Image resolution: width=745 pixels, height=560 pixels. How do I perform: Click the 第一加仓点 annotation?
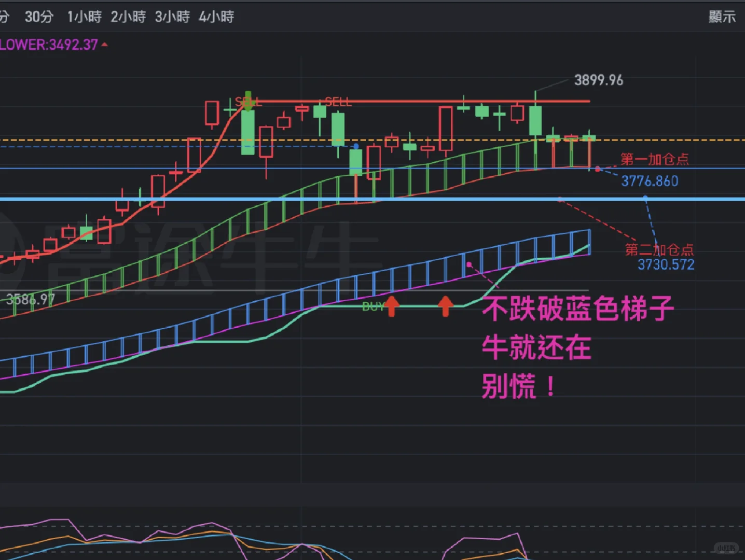coord(655,159)
